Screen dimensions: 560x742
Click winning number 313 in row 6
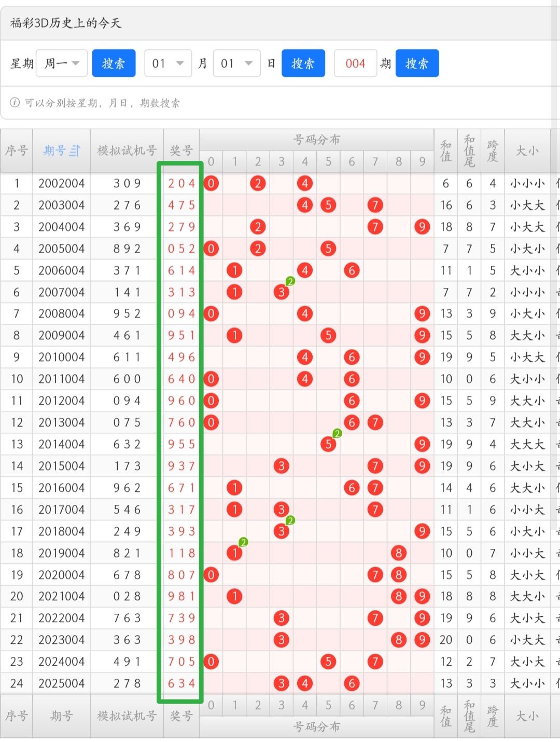point(181,292)
